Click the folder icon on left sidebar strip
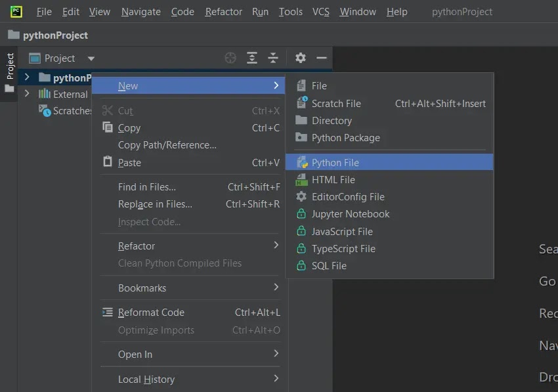This screenshot has height=392, width=558. click(10, 88)
